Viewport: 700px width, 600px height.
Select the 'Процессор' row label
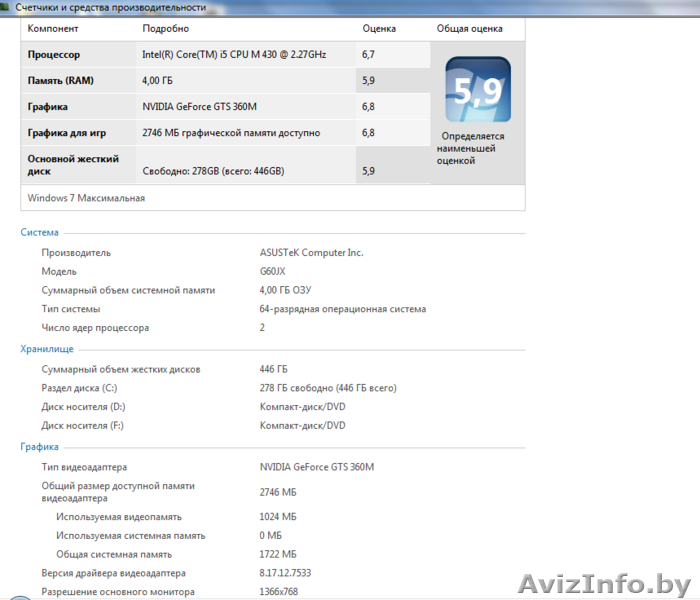[54, 55]
